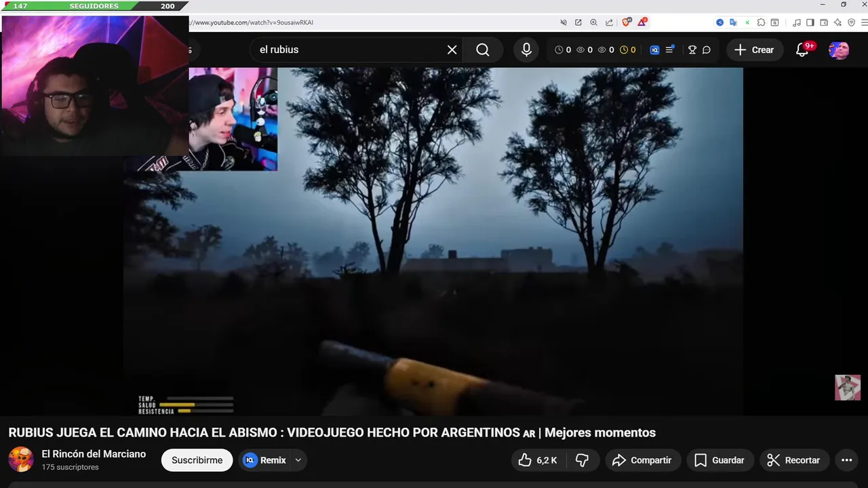
Task: Click the vidIQ Remix button
Action: click(x=265, y=460)
